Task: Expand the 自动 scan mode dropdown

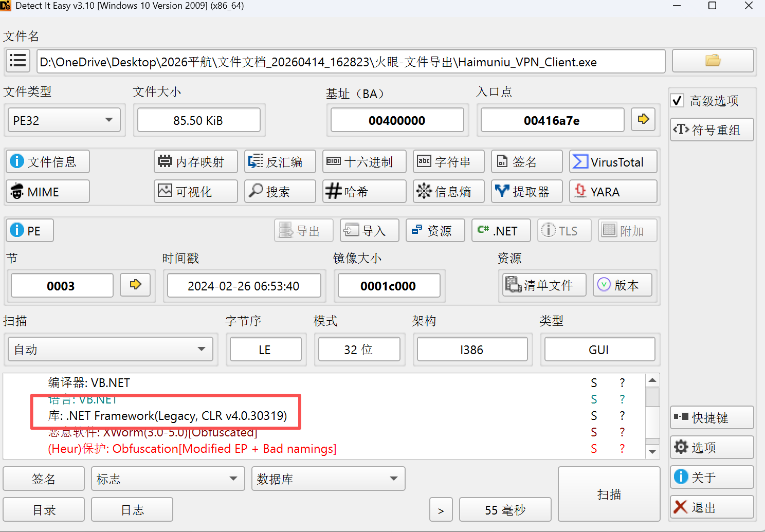Action: coord(111,350)
